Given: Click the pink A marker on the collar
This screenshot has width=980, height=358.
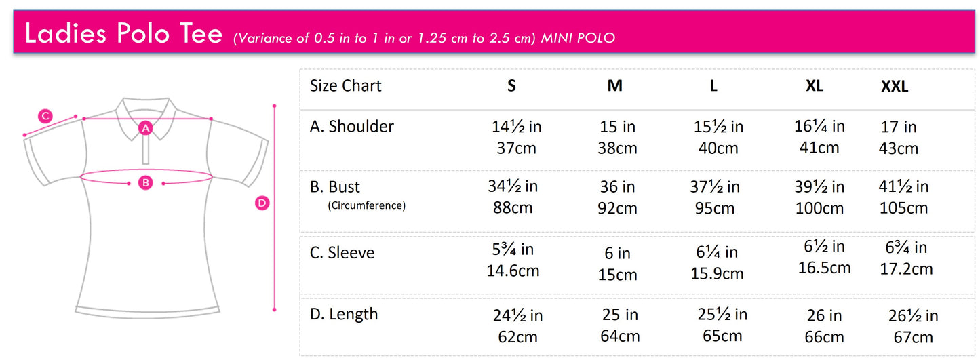Looking at the screenshot, I should (x=145, y=127).
